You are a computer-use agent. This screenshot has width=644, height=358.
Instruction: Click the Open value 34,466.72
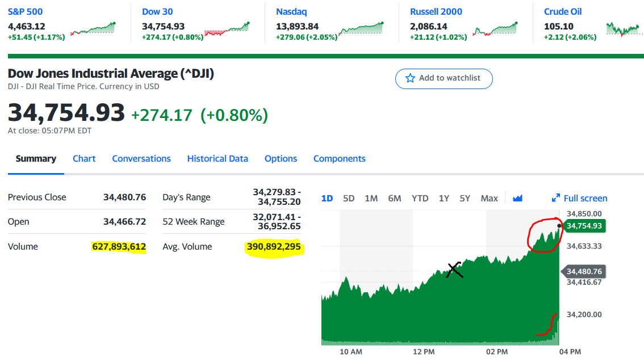tap(124, 222)
